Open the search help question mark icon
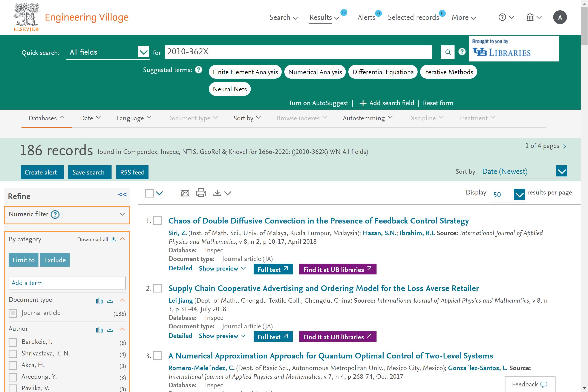588x392 pixels. (x=462, y=52)
